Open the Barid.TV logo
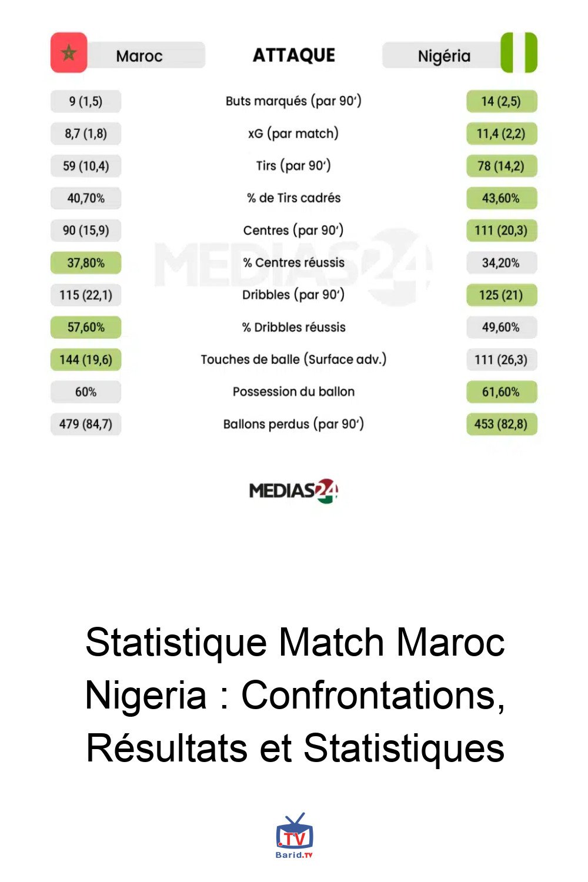Image resolution: width=588 pixels, height=882 pixels. tap(294, 836)
